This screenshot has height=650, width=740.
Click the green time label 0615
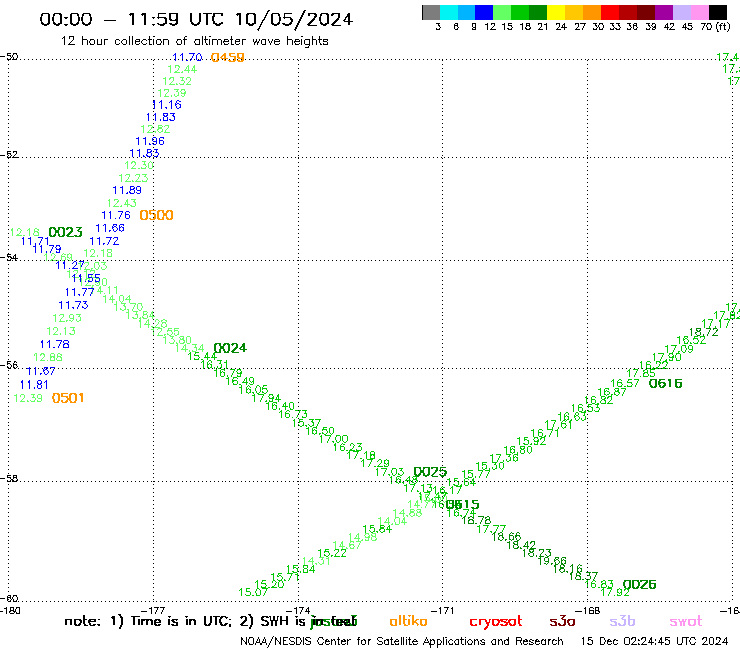(462, 505)
